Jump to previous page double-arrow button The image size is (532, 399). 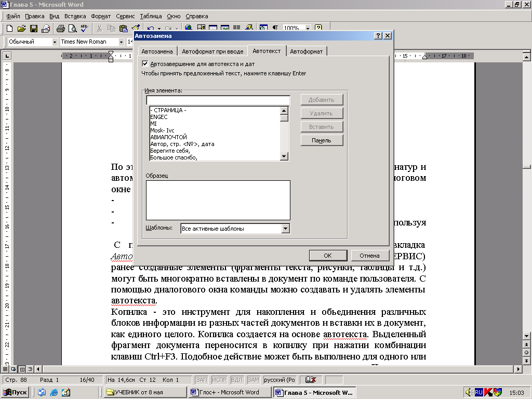[x=527, y=344]
